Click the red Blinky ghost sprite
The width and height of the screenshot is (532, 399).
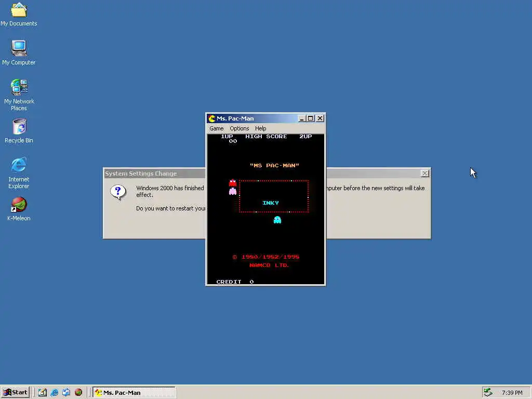click(x=232, y=183)
